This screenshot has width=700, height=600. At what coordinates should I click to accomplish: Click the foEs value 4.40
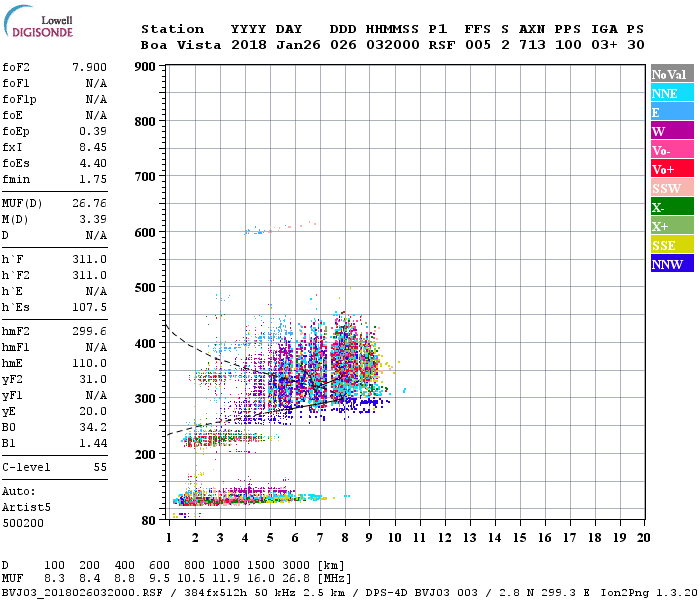click(93, 163)
